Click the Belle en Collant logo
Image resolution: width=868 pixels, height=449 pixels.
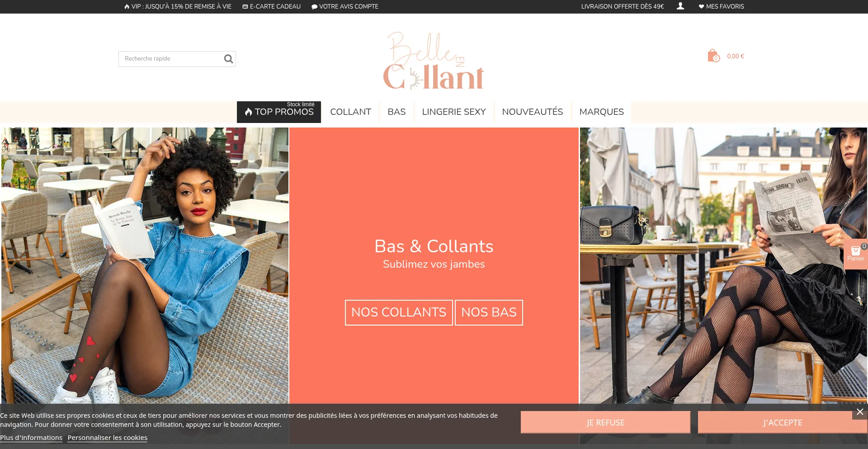click(x=434, y=61)
